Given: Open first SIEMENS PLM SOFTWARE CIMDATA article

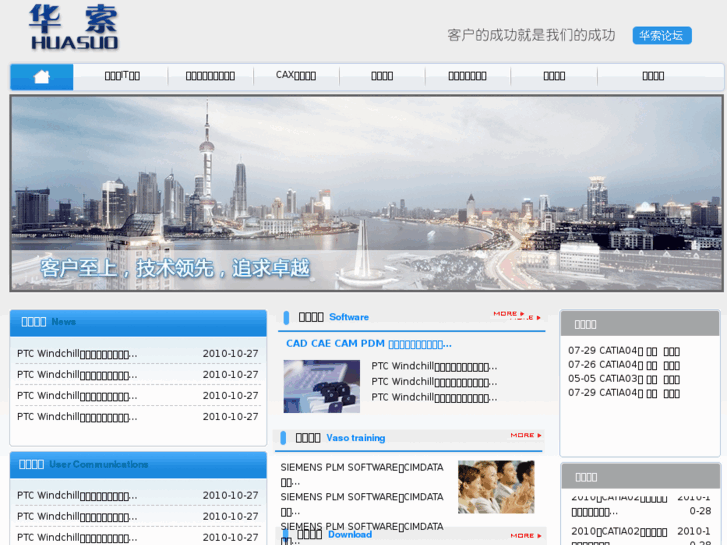Looking at the screenshot, I should [x=362, y=474].
